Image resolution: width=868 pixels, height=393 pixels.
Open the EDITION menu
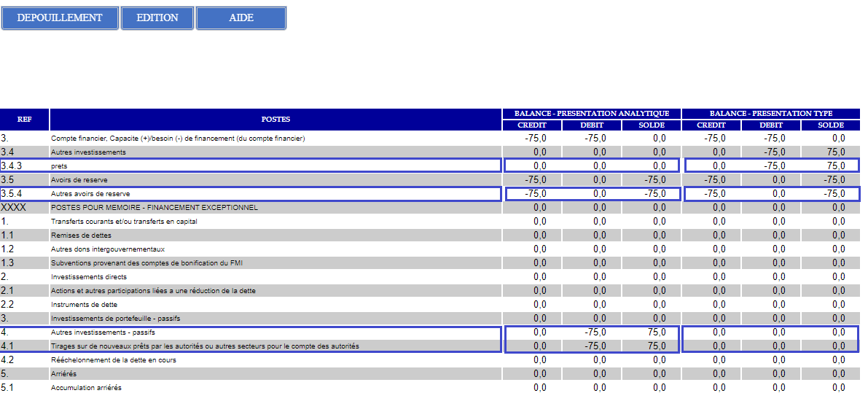tap(157, 18)
